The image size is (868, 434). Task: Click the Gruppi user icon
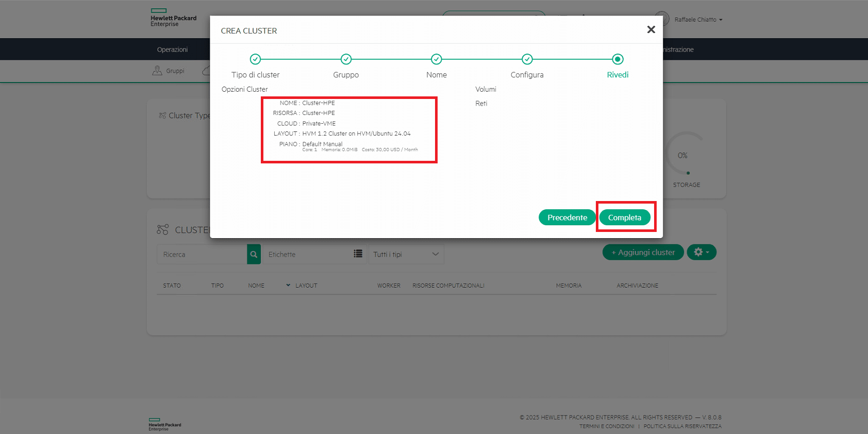(157, 71)
